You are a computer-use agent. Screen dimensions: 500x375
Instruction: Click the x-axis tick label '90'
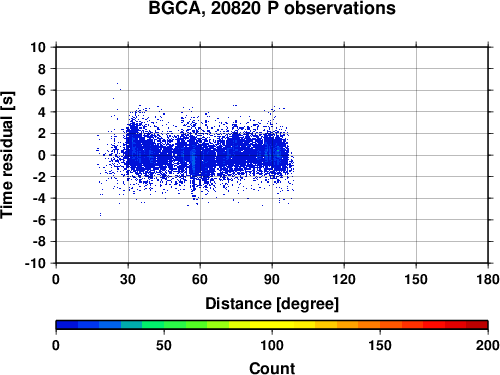coord(272,279)
